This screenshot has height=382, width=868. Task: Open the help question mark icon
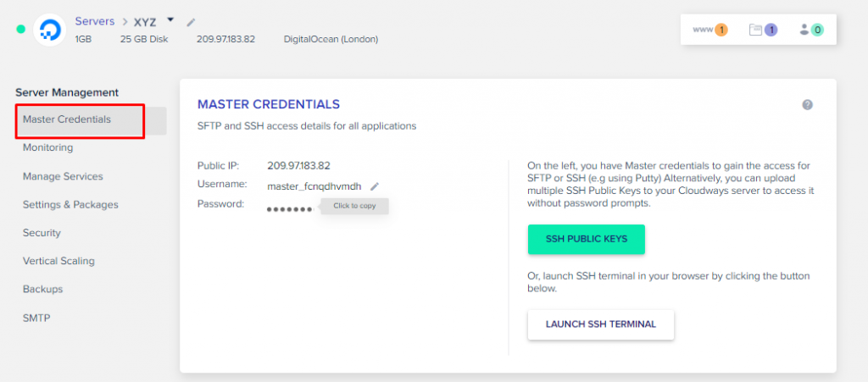(x=807, y=105)
